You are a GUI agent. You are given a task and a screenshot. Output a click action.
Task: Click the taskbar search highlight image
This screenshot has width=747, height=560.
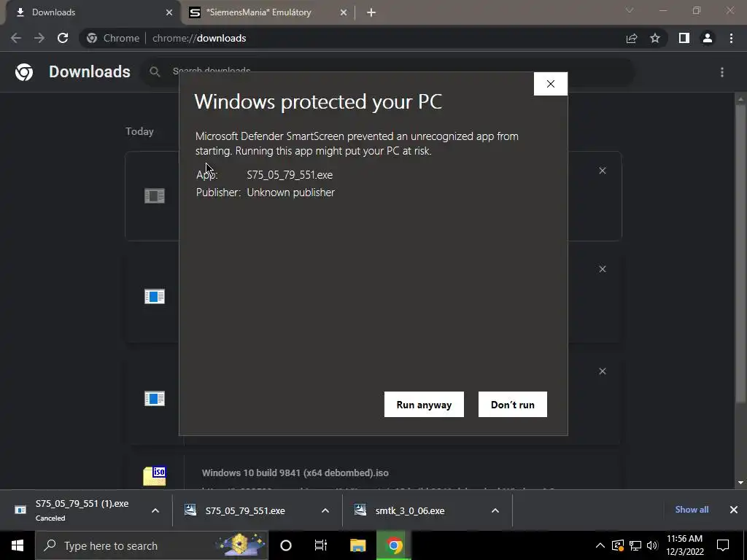click(241, 545)
